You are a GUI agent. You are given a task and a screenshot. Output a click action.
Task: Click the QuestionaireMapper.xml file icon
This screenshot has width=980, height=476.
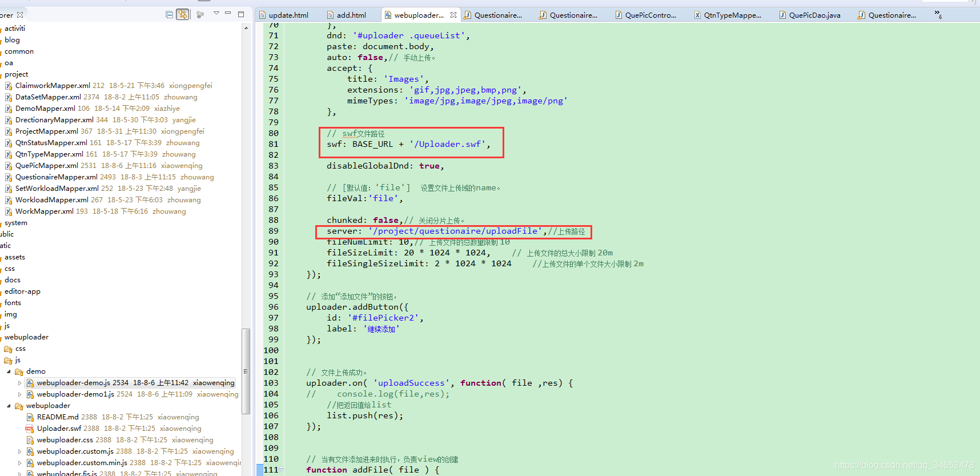click(9, 177)
